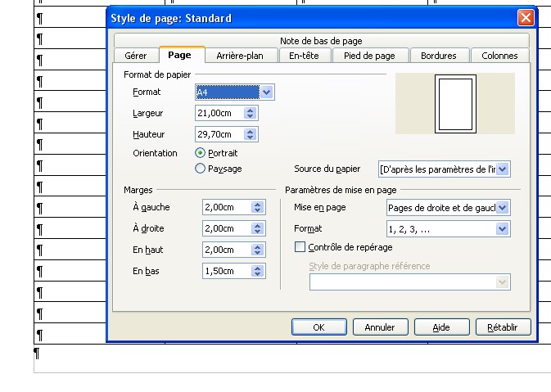Open the Bordures tab
Screen dimensions: 551x392
pos(439,56)
